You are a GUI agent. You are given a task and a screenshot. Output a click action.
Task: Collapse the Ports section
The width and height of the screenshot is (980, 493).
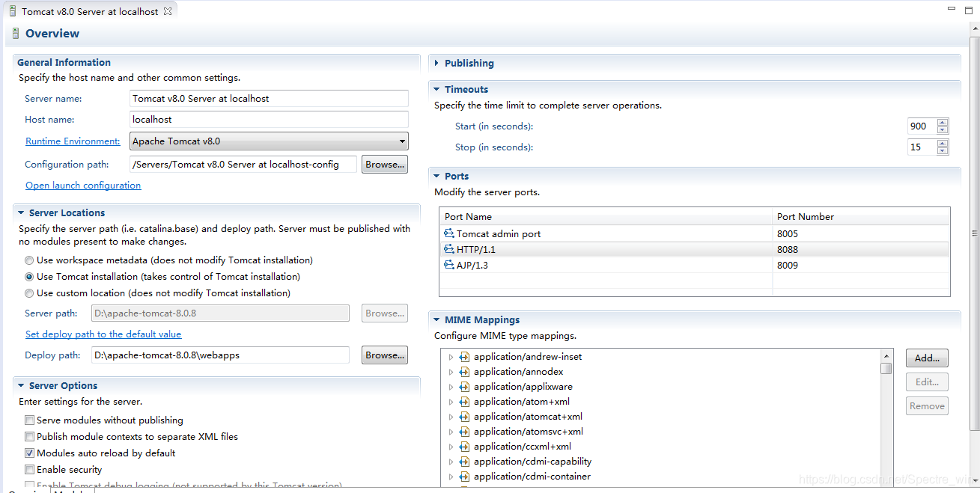(436, 177)
